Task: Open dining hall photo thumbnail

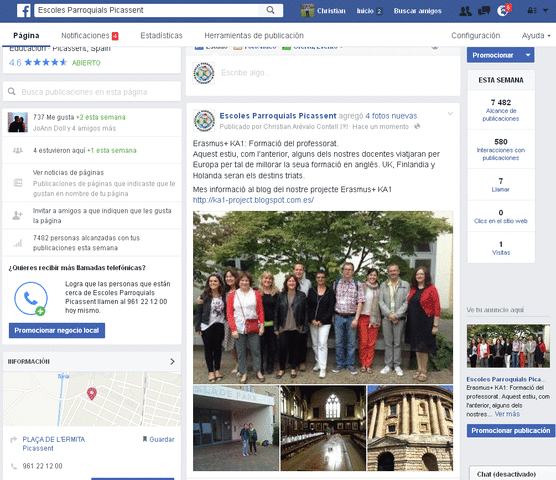Action: [323, 428]
